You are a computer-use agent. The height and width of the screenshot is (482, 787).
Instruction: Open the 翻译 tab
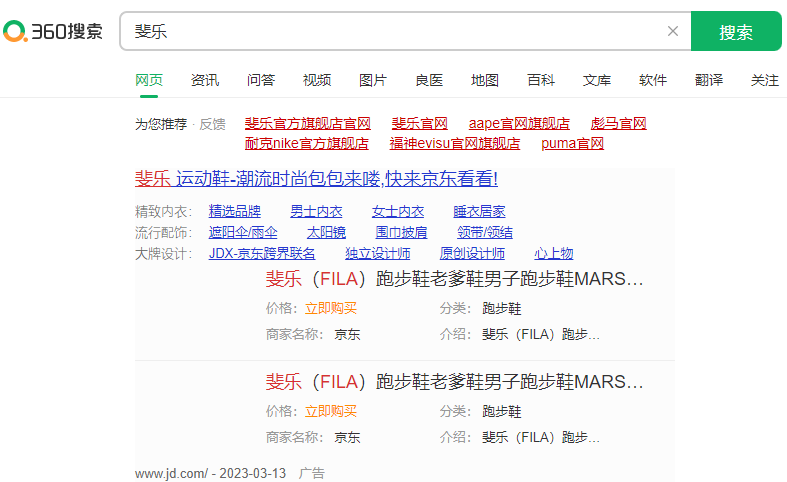709,80
